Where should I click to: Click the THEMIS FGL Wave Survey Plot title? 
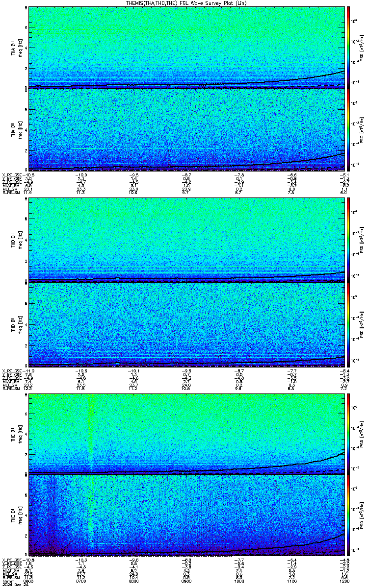(x=185, y=3)
